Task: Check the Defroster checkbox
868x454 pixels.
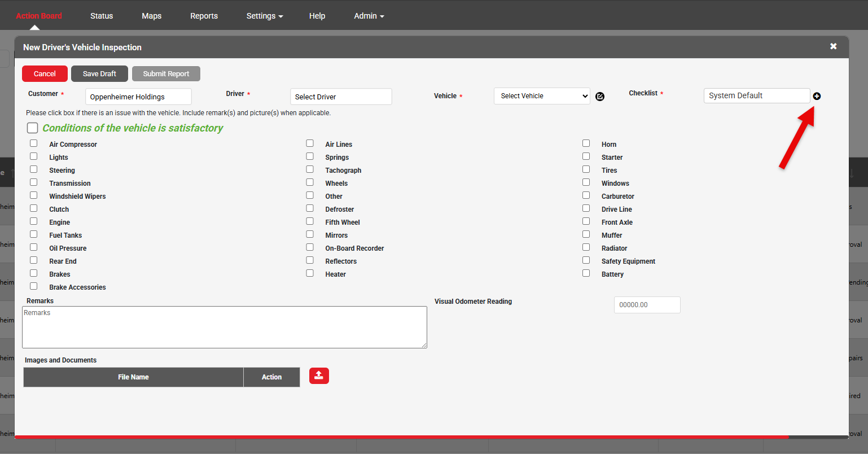Action: pos(310,208)
